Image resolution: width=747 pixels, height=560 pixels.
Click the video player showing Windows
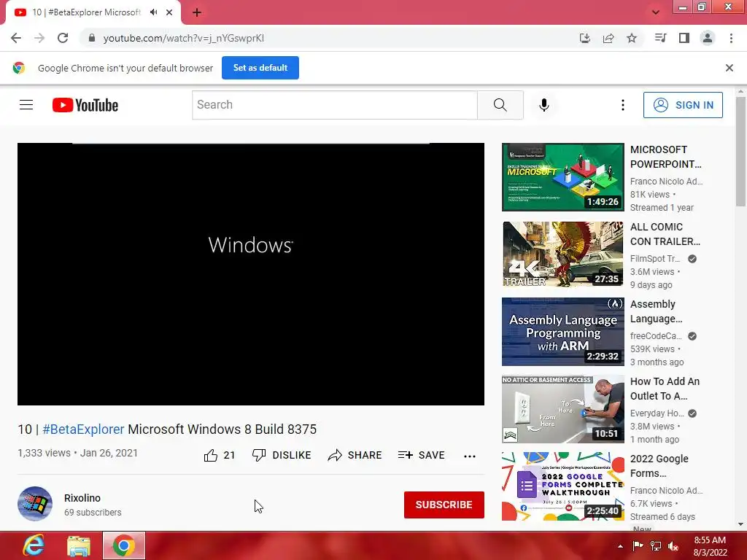pos(251,274)
